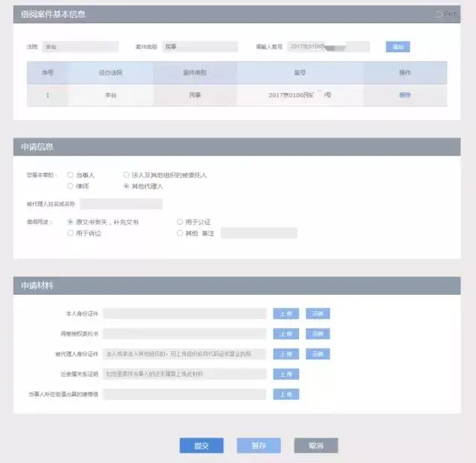Click the 取消 cancel button
Image resolution: width=476 pixels, height=463 pixels.
316,446
